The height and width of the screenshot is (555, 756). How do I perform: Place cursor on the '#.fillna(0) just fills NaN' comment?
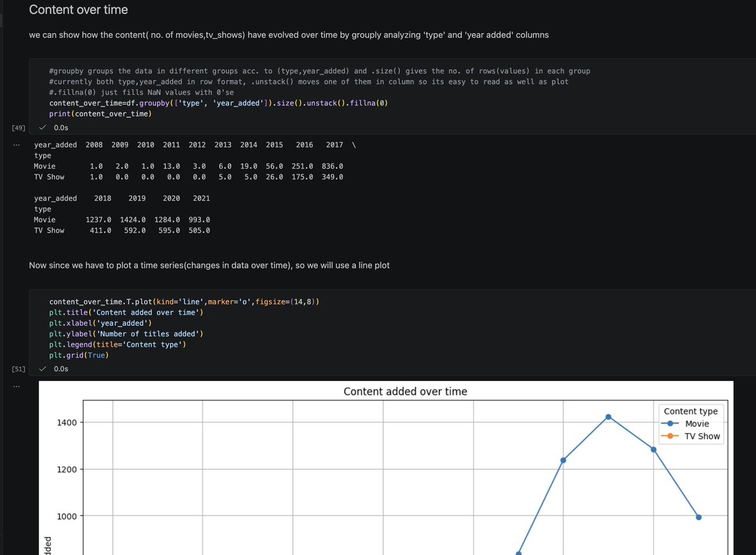point(141,93)
